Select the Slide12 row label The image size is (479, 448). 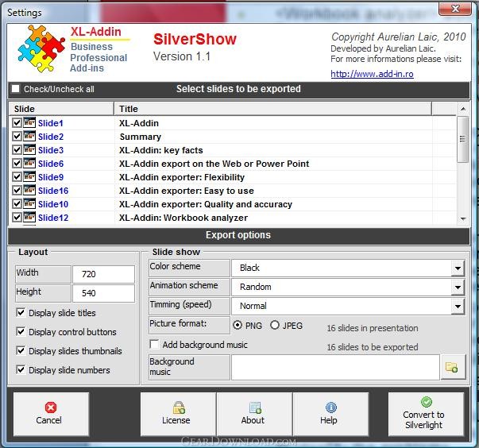(53, 218)
